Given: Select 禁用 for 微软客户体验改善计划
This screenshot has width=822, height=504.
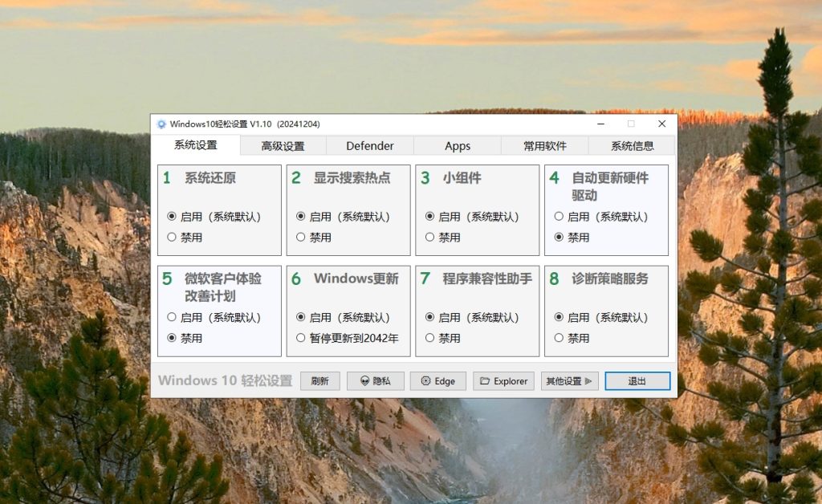Looking at the screenshot, I should click(185, 338).
